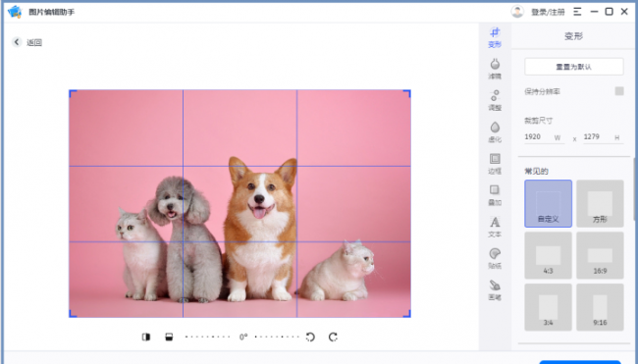Screen dimensions: 638x364
Task: Choose the 3:4 crop ratio
Action: point(548,307)
